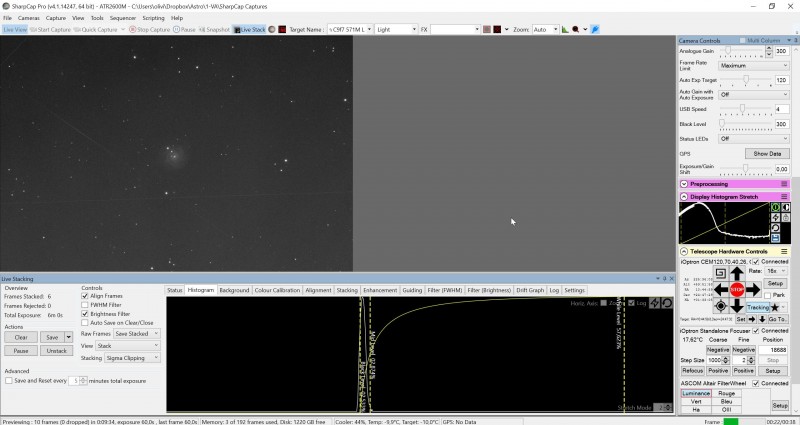Switch to the Filter (FWHM) tab

click(444, 290)
